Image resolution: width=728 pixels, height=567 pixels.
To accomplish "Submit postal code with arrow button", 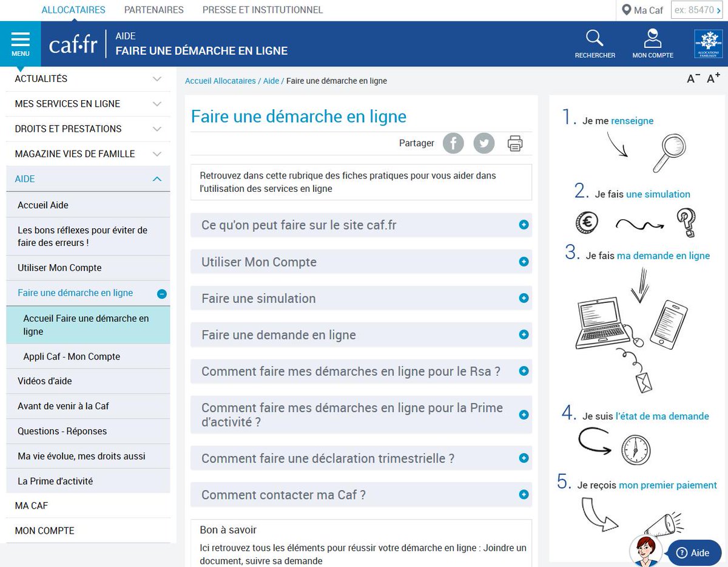I will tap(719, 10).
